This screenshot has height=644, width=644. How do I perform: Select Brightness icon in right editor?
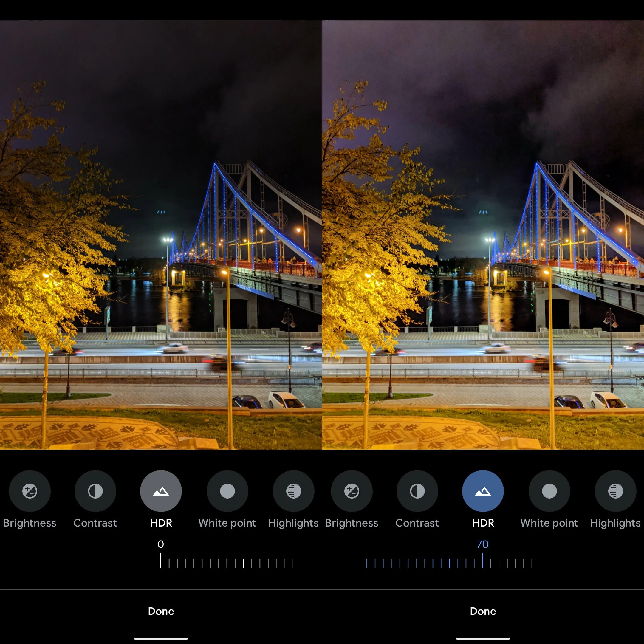coord(352,491)
